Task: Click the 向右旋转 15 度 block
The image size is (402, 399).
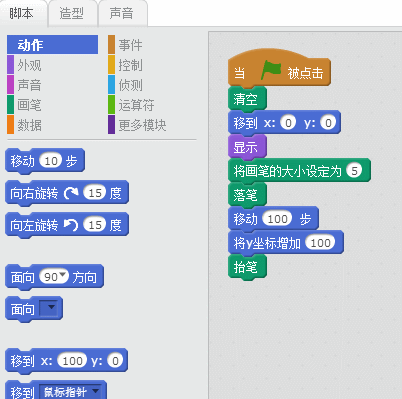Action: pos(67,193)
